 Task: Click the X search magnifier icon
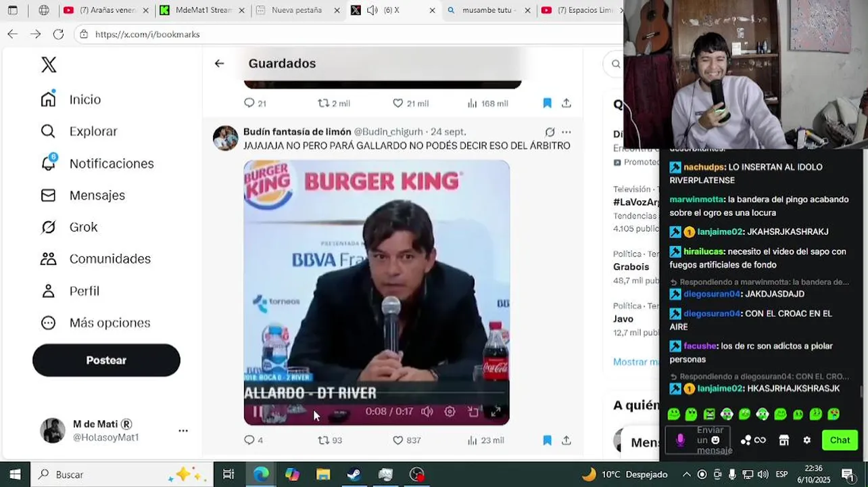(x=616, y=64)
